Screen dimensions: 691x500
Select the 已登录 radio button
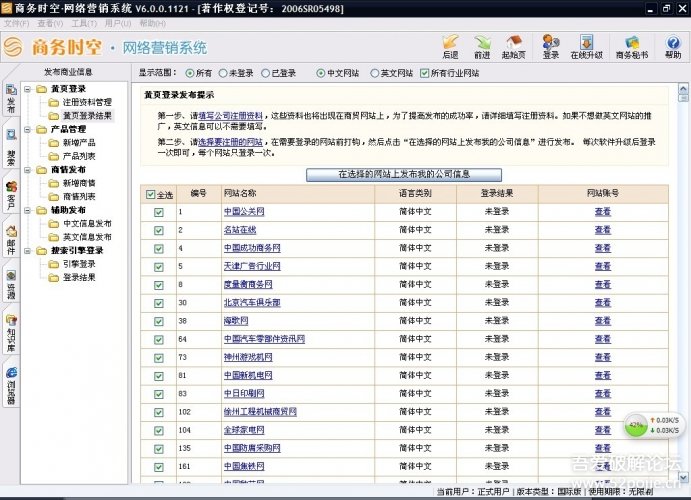[x=266, y=73]
